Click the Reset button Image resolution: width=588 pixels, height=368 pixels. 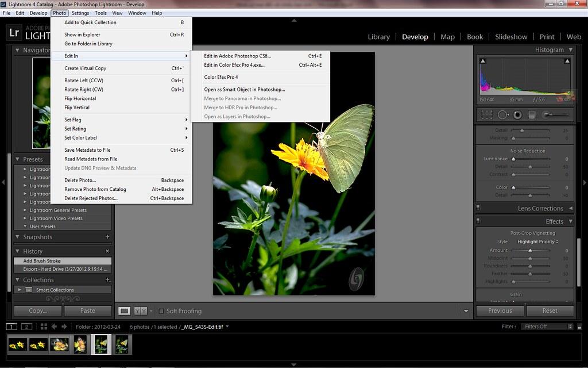[x=550, y=310]
